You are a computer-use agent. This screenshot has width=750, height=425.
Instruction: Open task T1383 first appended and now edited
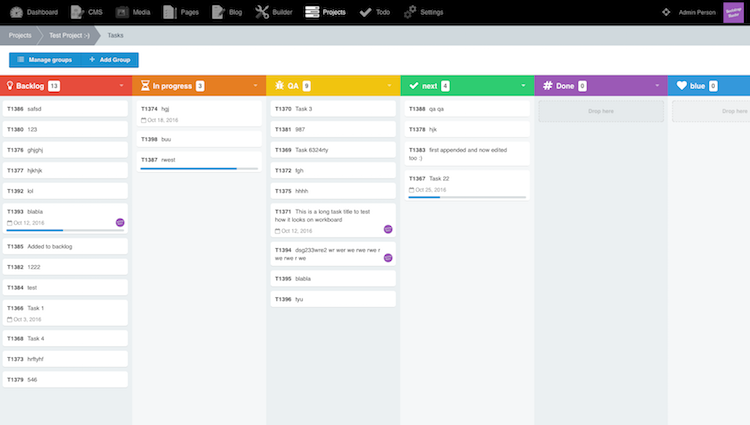[467, 154]
